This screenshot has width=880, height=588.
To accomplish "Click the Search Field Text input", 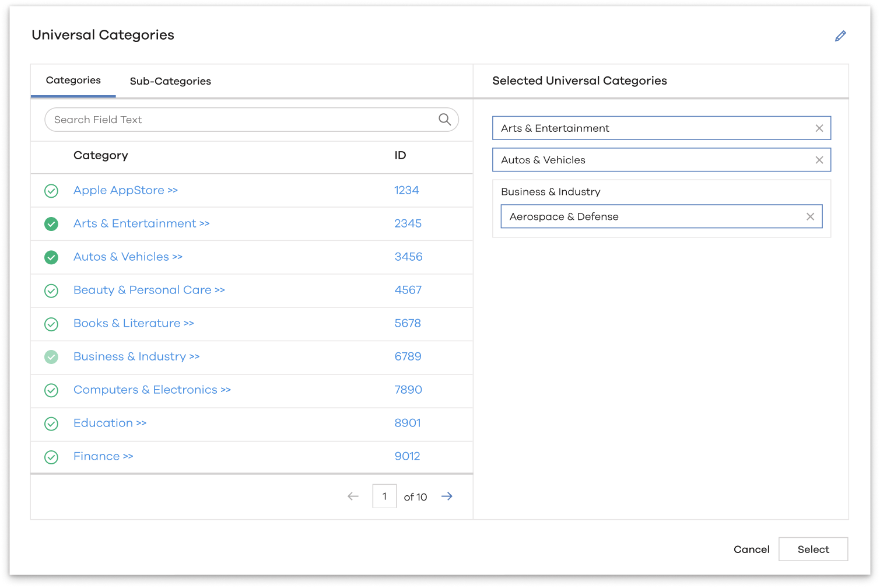I will (251, 120).
